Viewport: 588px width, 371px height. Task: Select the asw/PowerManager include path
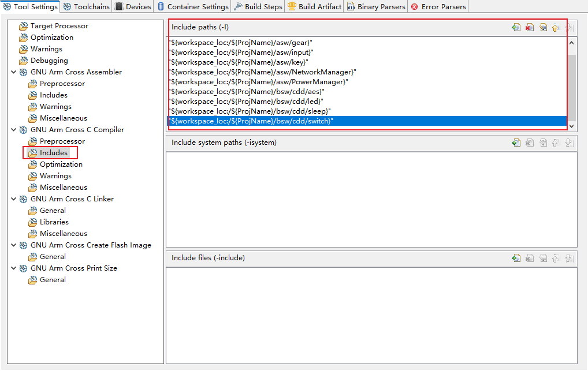367,82
